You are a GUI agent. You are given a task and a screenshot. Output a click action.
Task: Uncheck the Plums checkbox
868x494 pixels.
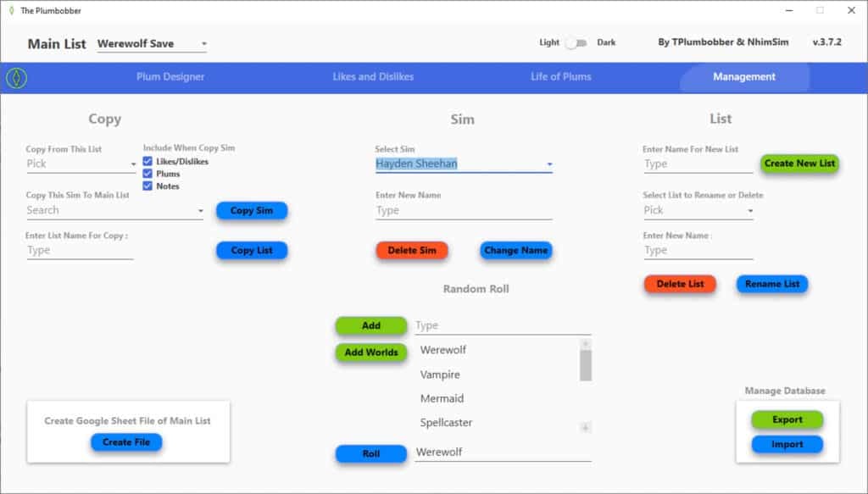147,174
